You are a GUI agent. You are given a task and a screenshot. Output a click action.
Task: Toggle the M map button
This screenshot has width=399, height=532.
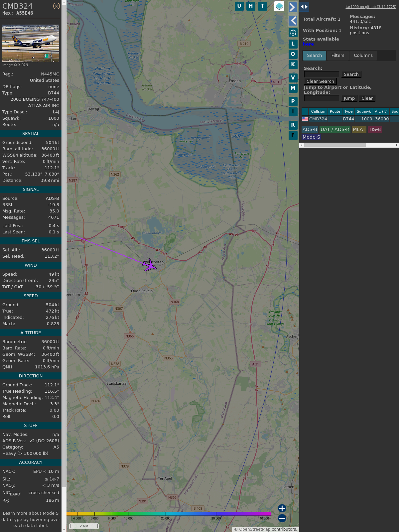point(293,88)
